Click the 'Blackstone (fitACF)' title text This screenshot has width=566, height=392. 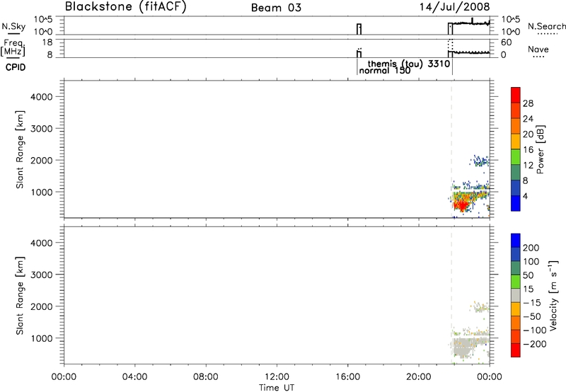125,6
